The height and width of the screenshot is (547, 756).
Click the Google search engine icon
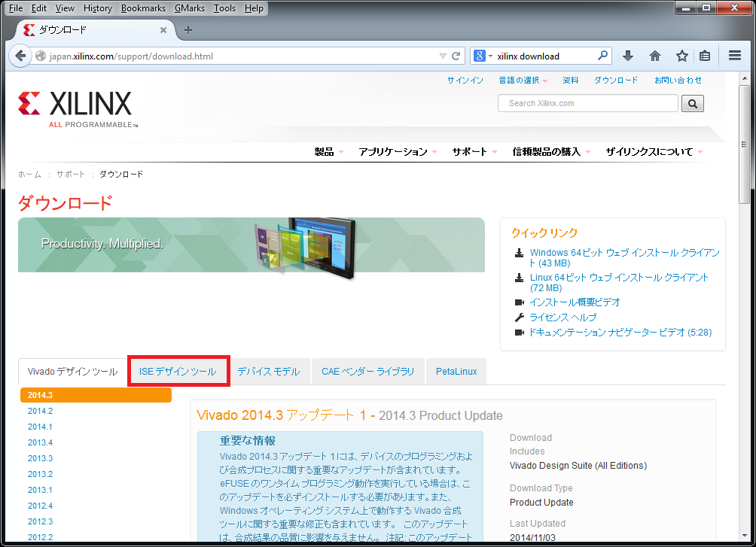479,56
